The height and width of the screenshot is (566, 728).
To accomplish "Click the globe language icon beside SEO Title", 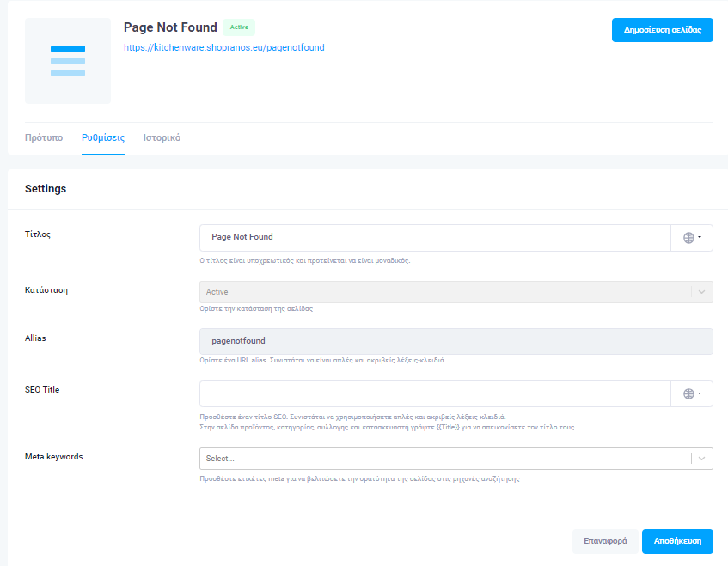I will pyautogui.click(x=691, y=393).
